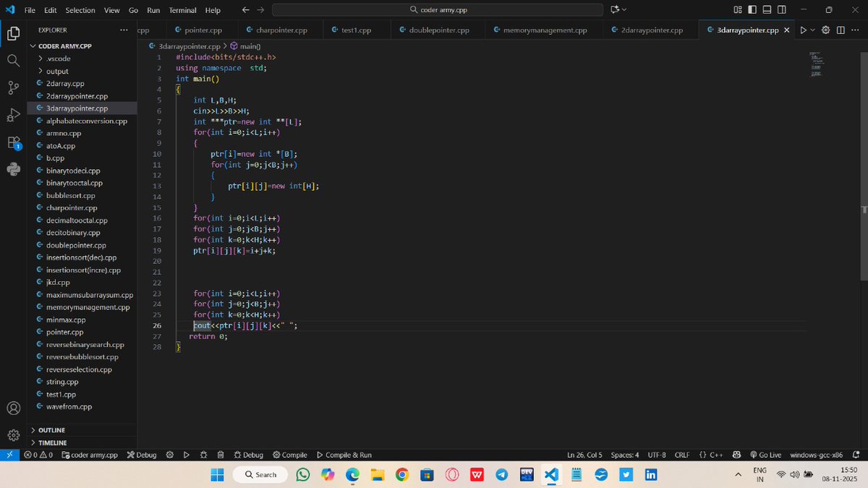
Task: Open Customize Layout icon in title bar
Action: [738, 10]
